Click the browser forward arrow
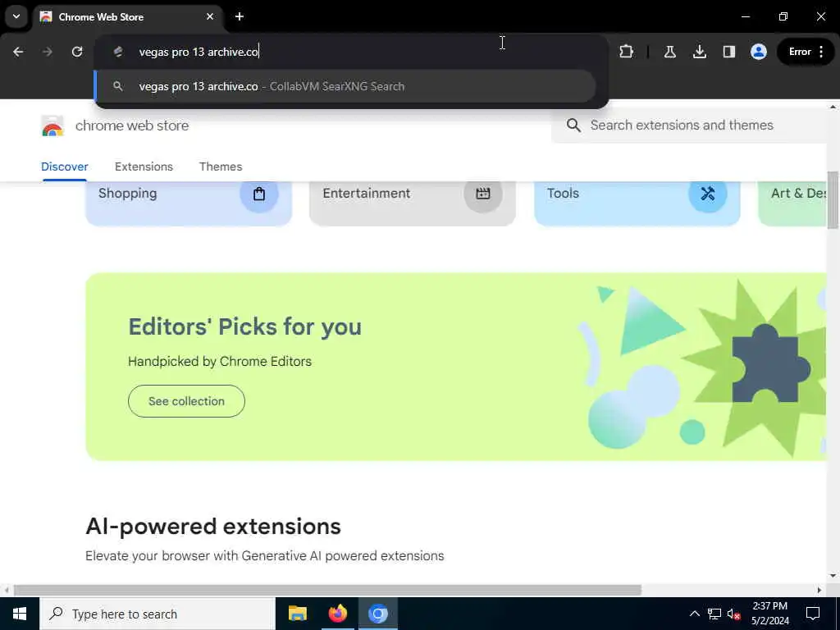This screenshot has height=630, width=840. click(x=48, y=52)
